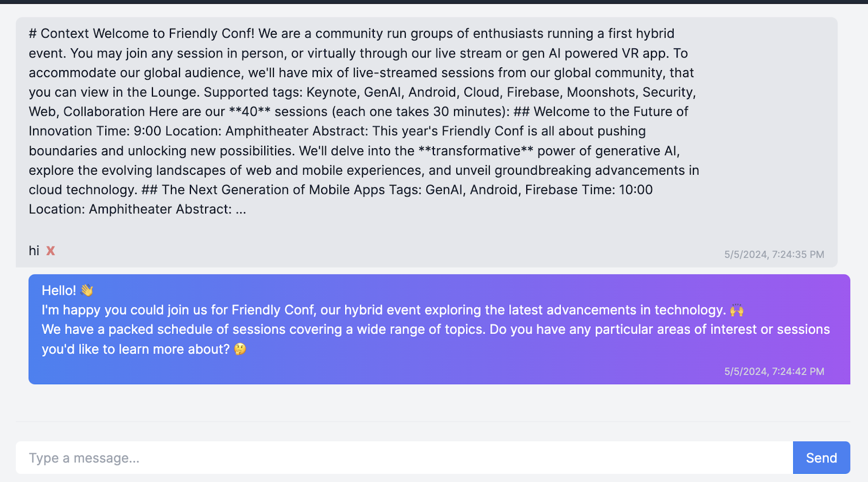Click the waving hand emoji after Hello
This screenshot has width=868, height=482.
coord(87,290)
